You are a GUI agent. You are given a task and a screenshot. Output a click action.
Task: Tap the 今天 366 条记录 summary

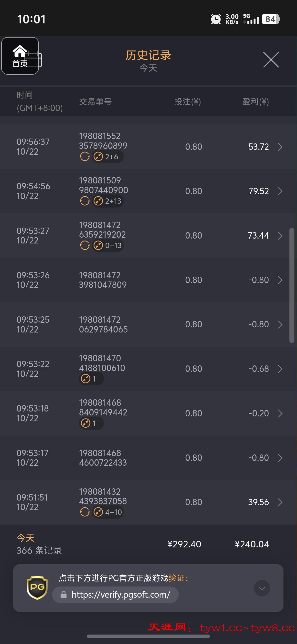coord(39,544)
